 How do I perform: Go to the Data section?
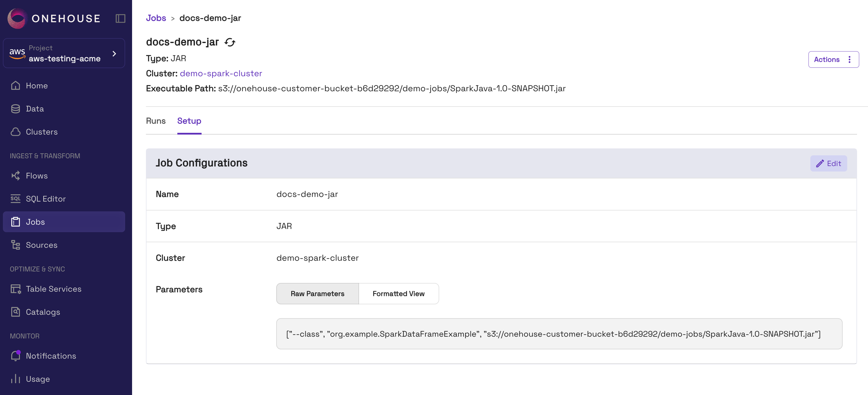pyautogui.click(x=35, y=109)
